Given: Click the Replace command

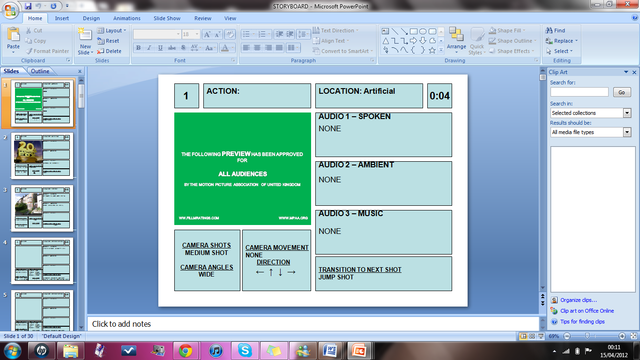Looking at the screenshot, I should tap(562, 41).
